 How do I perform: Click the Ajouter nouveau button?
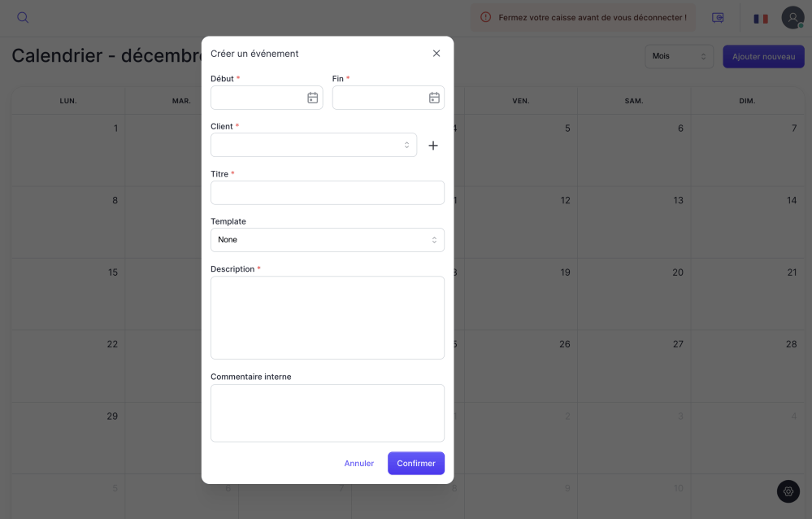763,56
